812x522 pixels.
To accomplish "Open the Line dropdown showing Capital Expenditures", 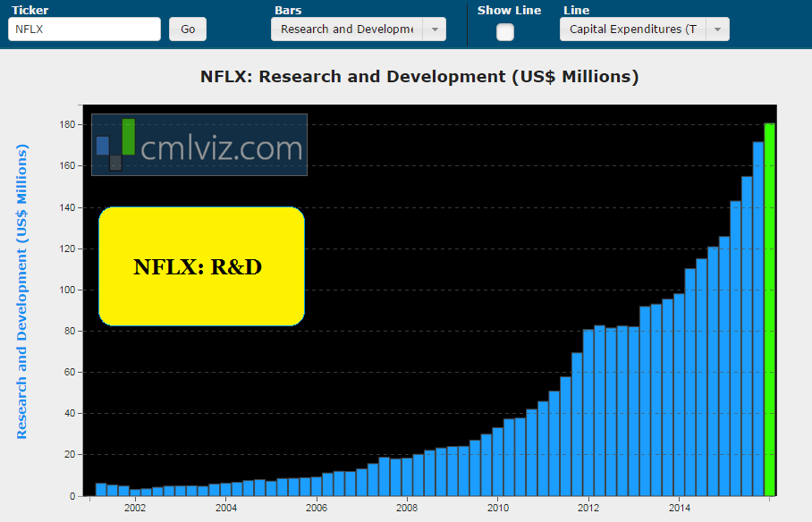I will pos(644,29).
